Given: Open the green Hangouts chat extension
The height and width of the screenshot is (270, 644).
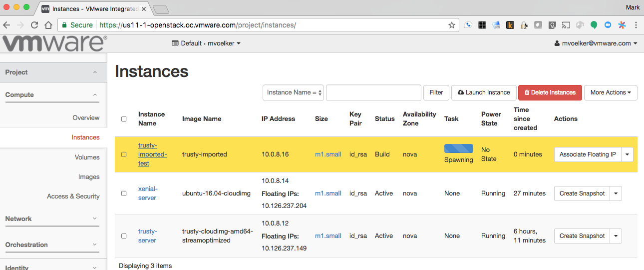Looking at the screenshot, I should pos(594,25).
